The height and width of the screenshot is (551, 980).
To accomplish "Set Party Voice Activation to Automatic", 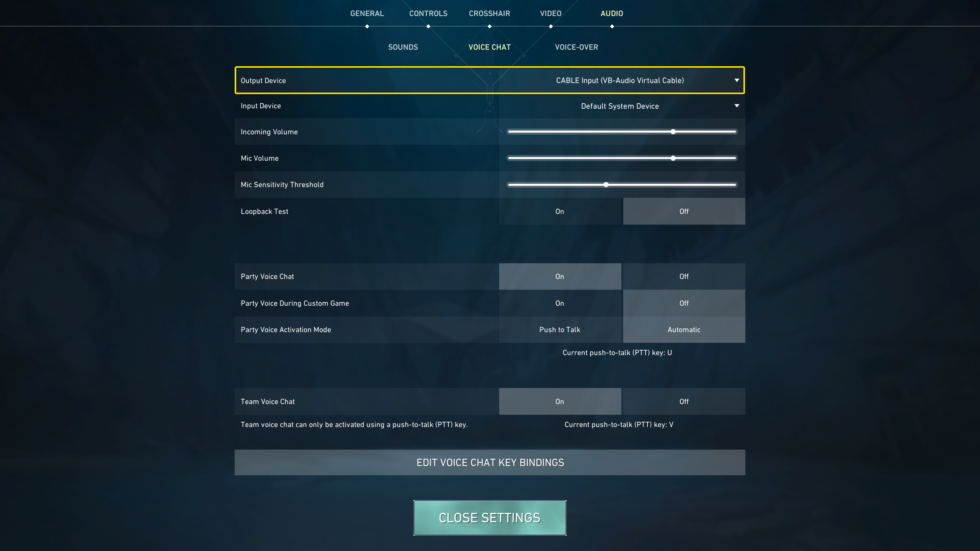I will (x=683, y=329).
